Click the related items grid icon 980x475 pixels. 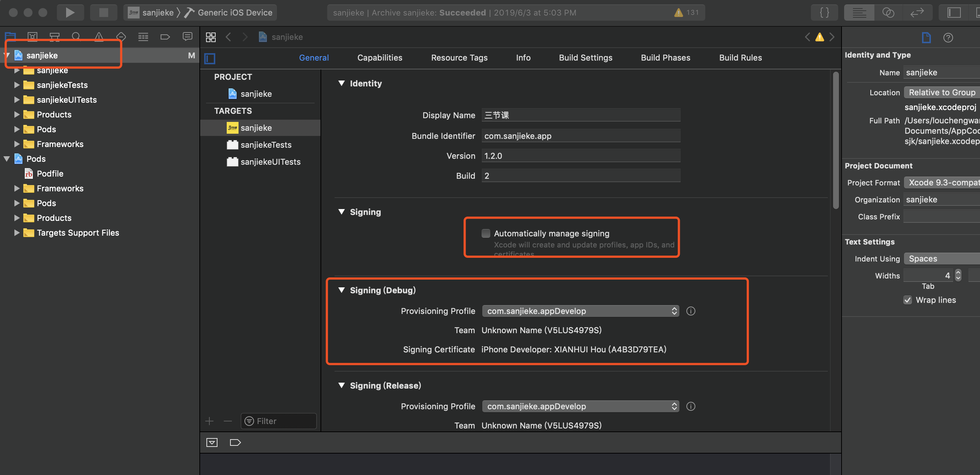pos(211,37)
